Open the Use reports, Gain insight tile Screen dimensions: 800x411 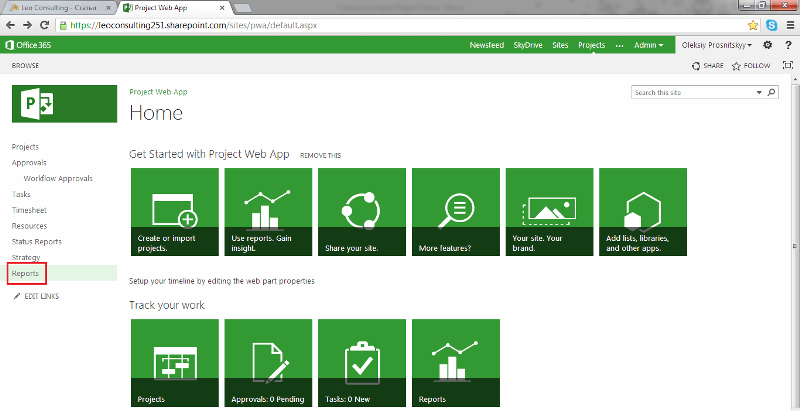268,212
